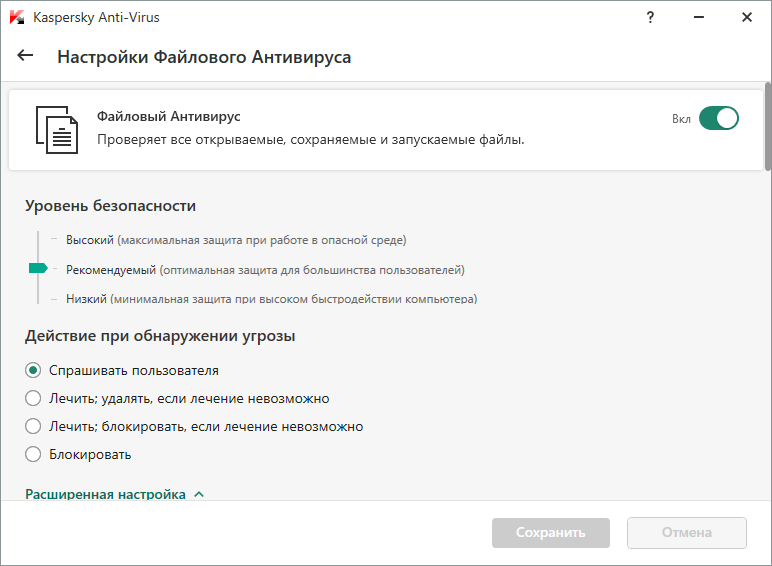Close the Kaspersky Anti-Virus window
Image resolution: width=772 pixels, height=566 pixels.
(746, 17)
